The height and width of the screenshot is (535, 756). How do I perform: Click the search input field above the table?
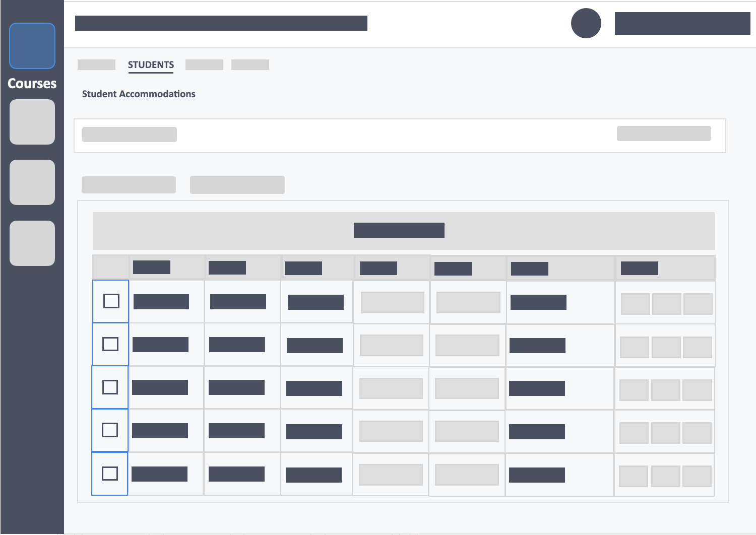pos(129,134)
